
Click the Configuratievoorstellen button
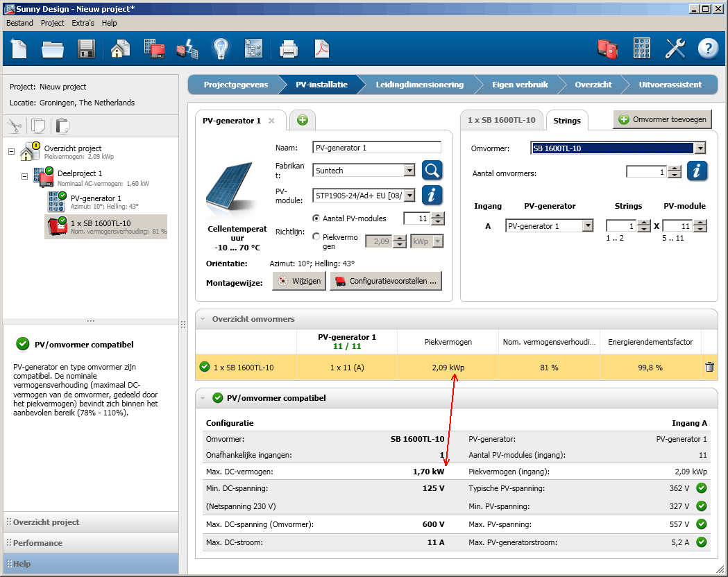[385, 281]
